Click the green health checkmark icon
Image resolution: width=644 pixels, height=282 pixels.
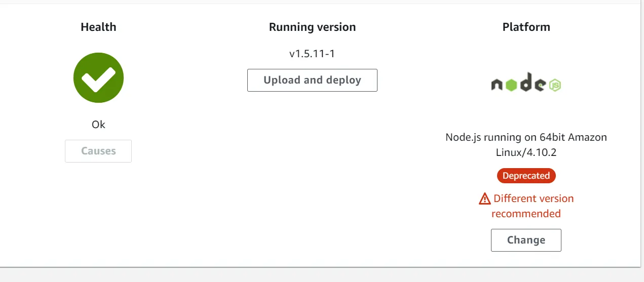[98, 78]
